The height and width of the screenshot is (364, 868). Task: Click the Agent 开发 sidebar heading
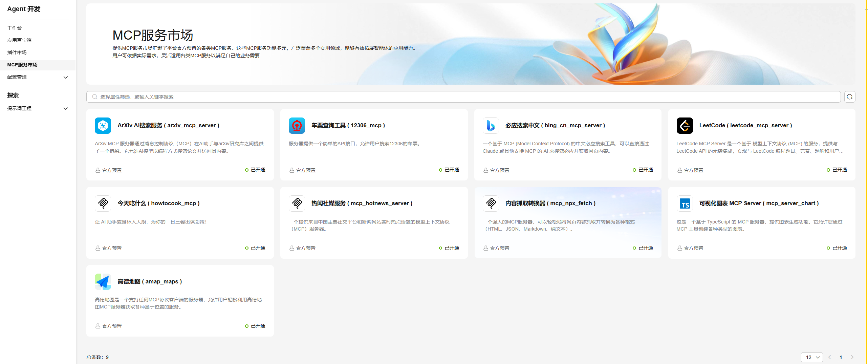pos(24,9)
